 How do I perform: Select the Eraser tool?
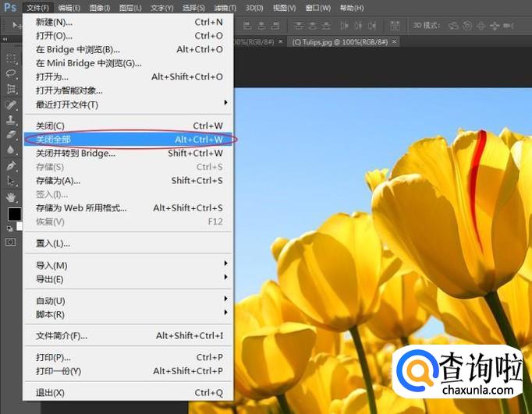(x=11, y=135)
